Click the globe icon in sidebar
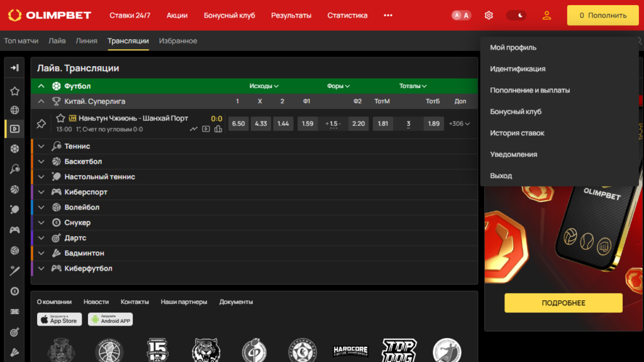This screenshot has width=644, height=362. coord(15,110)
